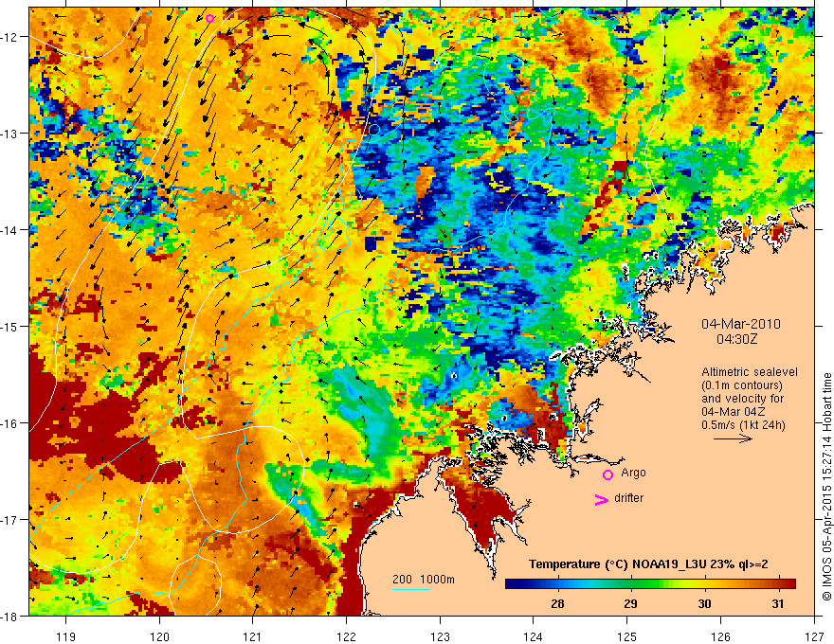
Task: Click latitude axis label -17
Action: pyautogui.click(x=10, y=519)
